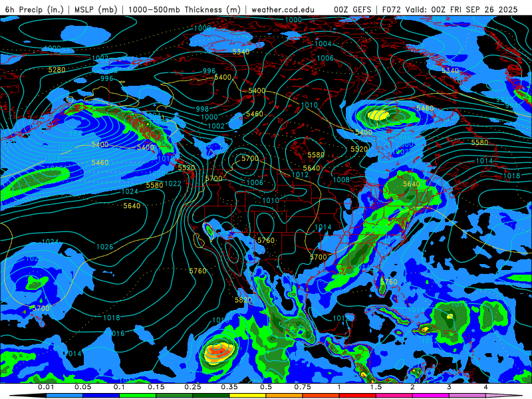Click the orchid 3–4 legend swatch
Image resolution: width=532 pixels, height=399 pixels.
point(467,396)
